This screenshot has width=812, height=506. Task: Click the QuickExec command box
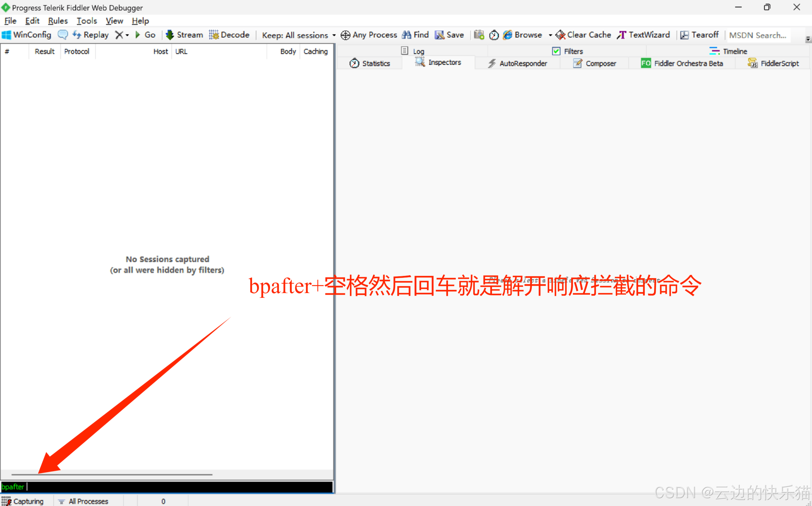(167, 487)
